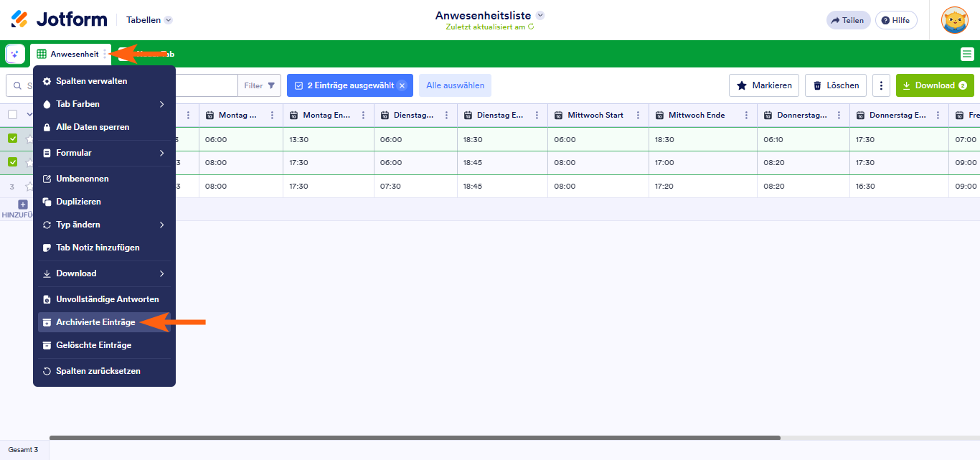This screenshot has height=460, width=980.
Task: Click the 06:10 cell
Action: click(804, 139)
